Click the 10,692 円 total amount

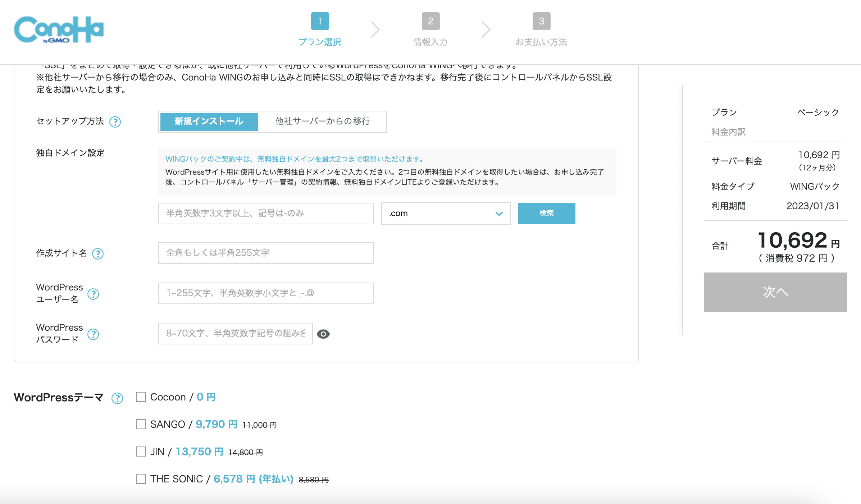(799, 240)
